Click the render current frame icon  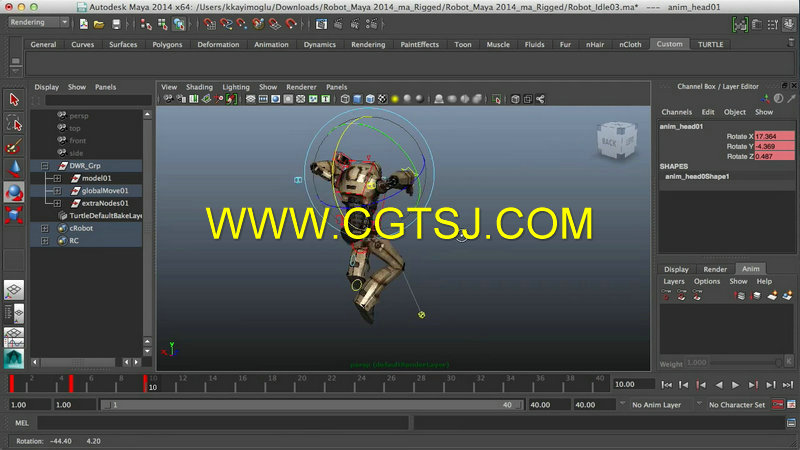tap(338, 24)
